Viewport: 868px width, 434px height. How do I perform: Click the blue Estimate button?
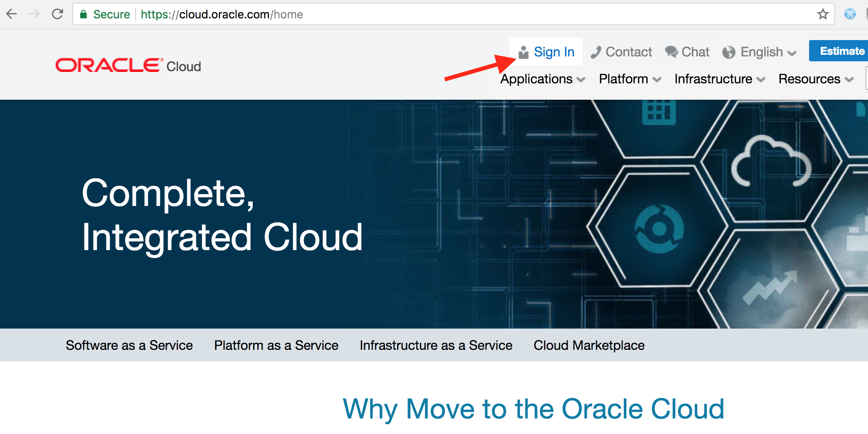point(839,51)
